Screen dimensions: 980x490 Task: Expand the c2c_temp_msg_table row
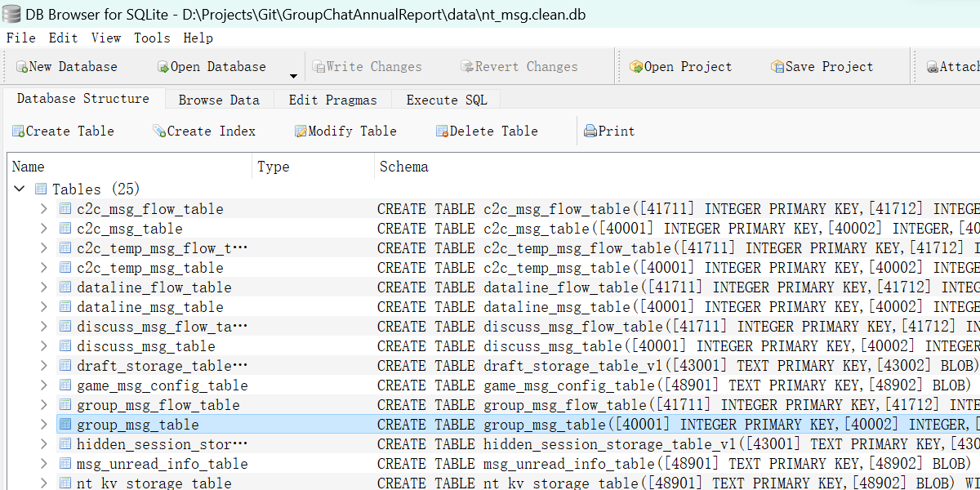[x=44, y=268]
